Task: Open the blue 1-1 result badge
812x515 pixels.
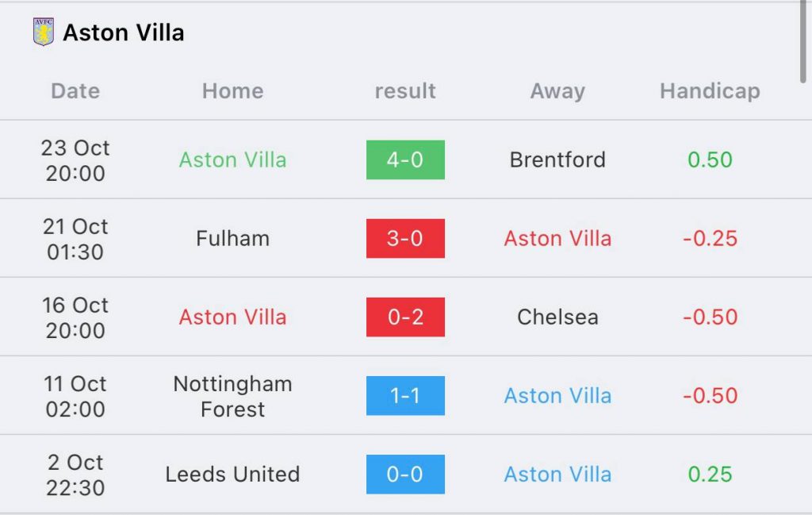Action: point(405,396)
